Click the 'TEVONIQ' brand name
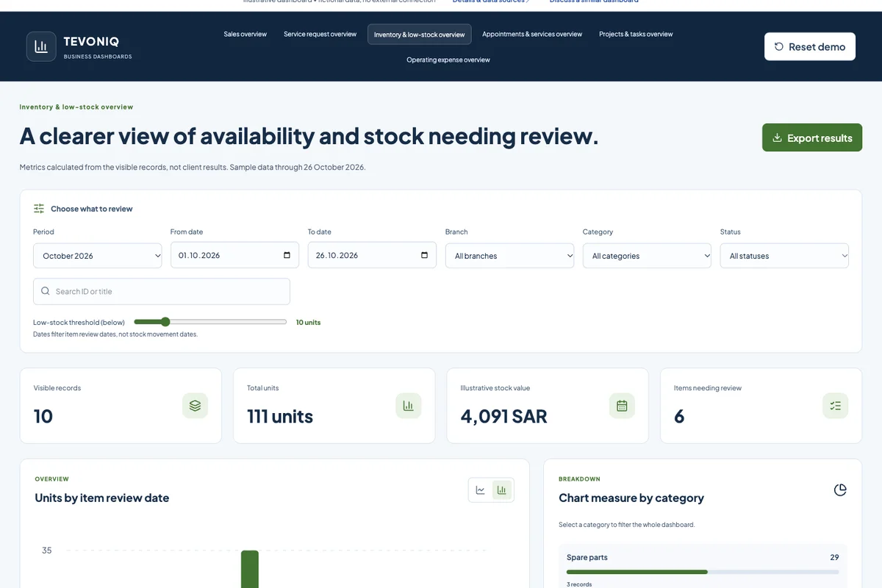882x588 pixels. coord(91,42)
